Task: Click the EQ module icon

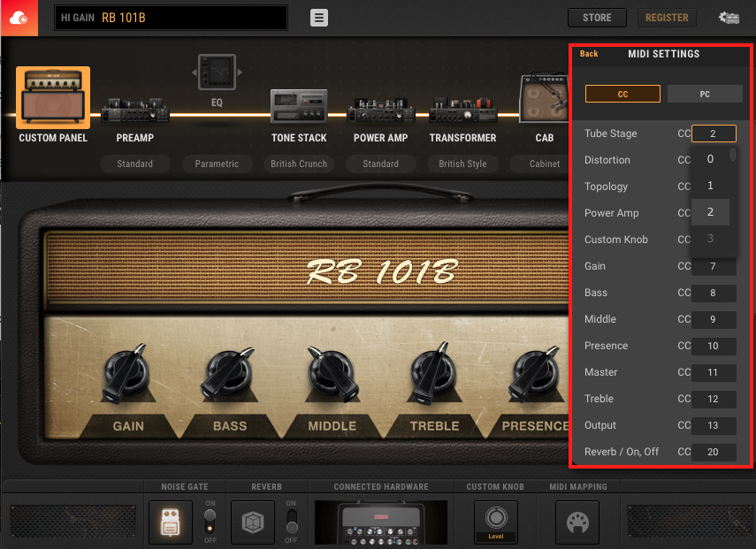Action: [x=217, y=72]
